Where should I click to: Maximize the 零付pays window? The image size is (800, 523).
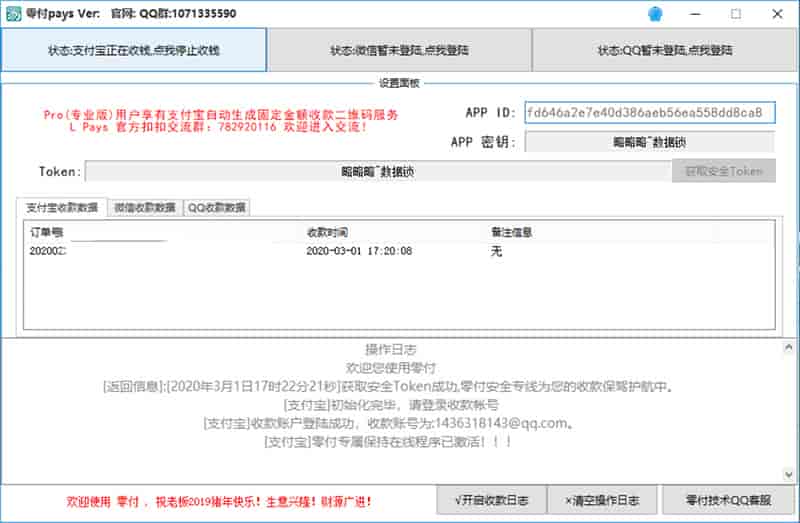736,14
